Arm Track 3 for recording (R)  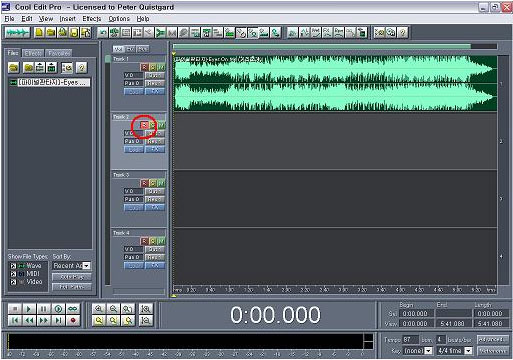pyautogui.click(x=144, y=183)
